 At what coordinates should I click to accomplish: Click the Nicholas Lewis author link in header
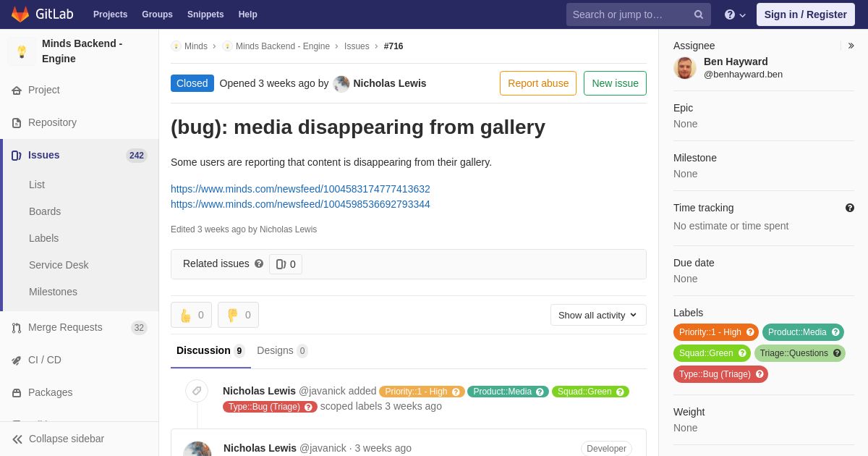point(389,83)
